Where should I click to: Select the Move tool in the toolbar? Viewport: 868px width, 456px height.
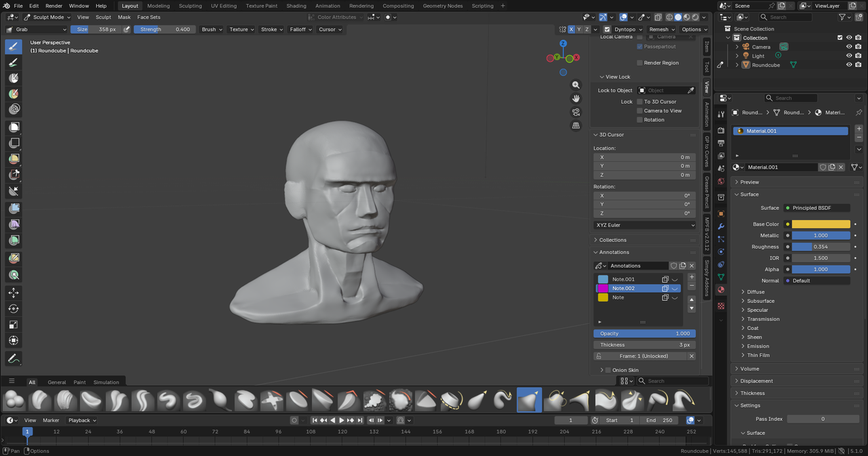(x=14, y=293)
